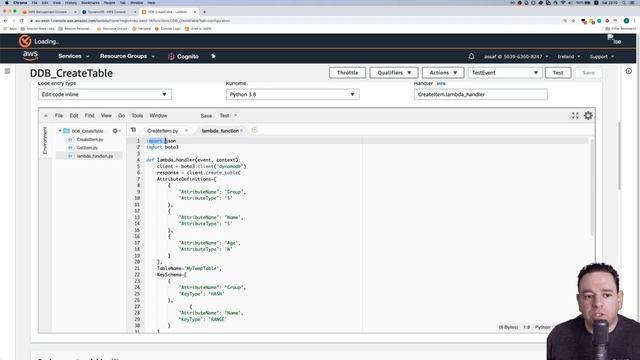Click the Apple menu icon

coord(7,3)
